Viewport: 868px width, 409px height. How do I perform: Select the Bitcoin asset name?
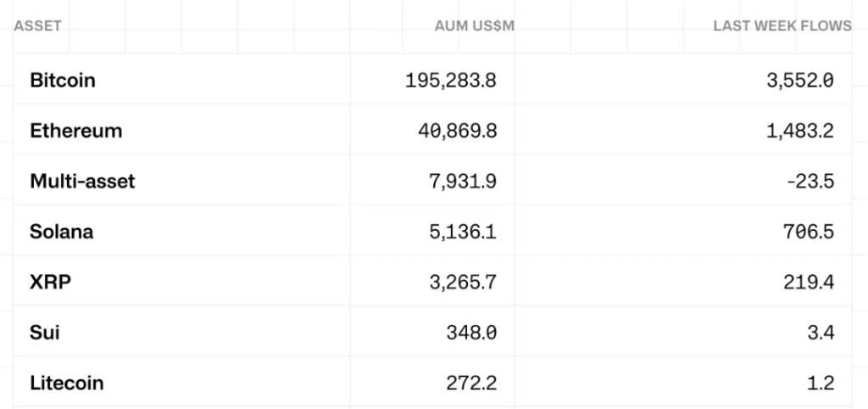point(63,81)
